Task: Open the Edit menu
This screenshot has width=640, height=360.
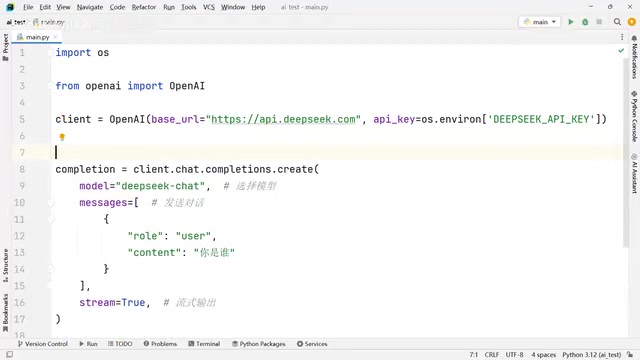Action: point(45,7)
